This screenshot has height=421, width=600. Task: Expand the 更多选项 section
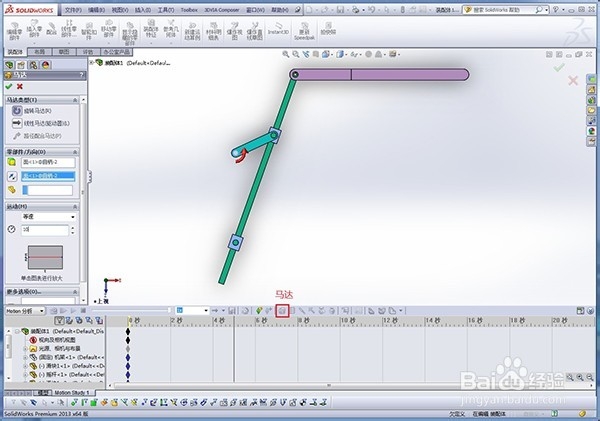[x=75, y=292]
